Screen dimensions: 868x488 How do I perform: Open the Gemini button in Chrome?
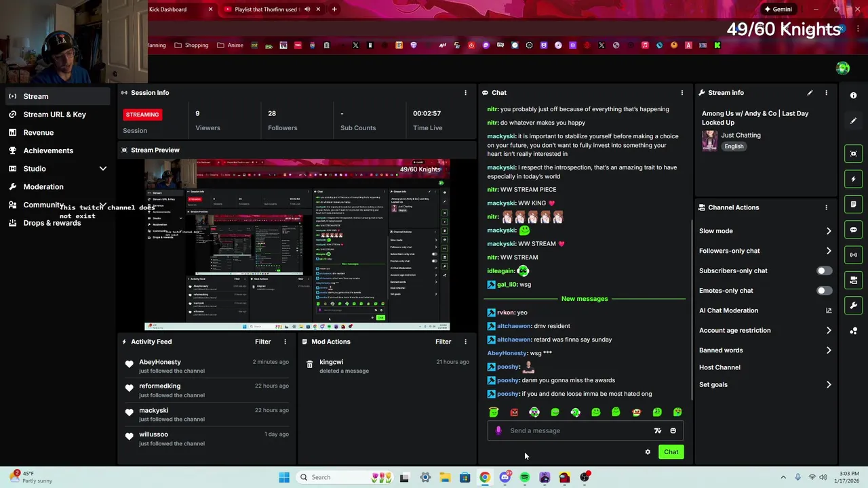[x=777, y=9]
